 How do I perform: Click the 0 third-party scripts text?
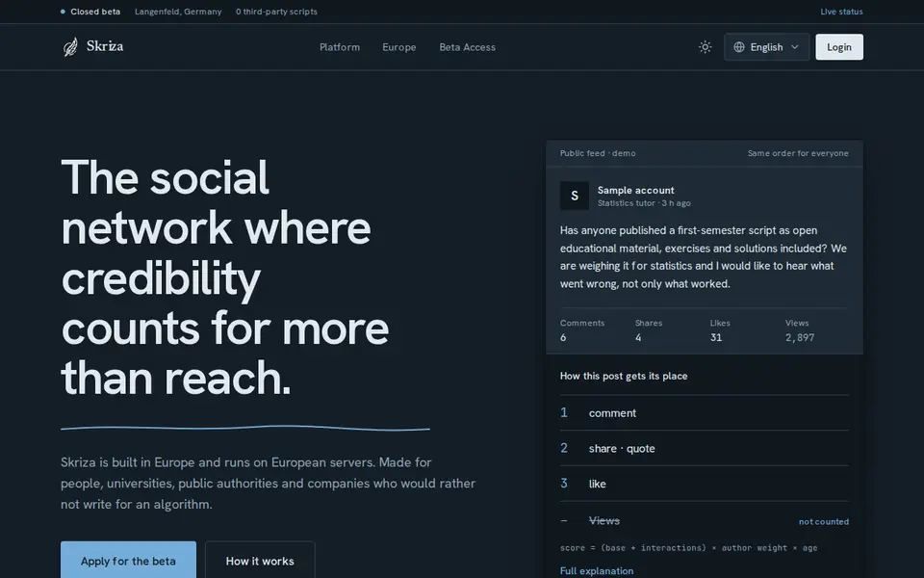point(276,12)
